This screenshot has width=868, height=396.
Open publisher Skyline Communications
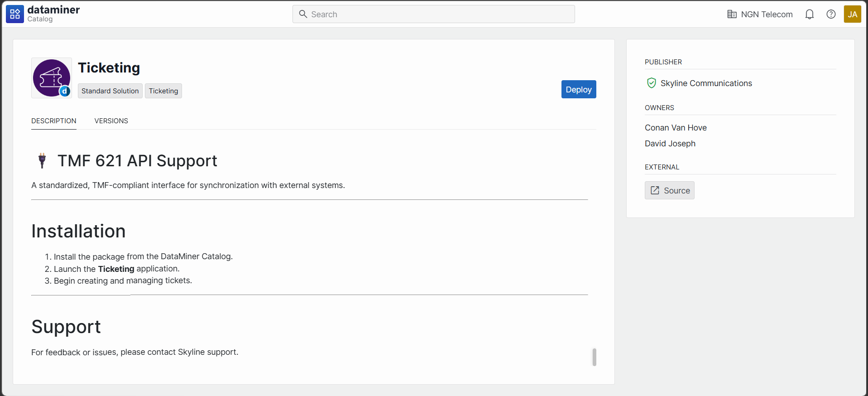pos(706,83)
